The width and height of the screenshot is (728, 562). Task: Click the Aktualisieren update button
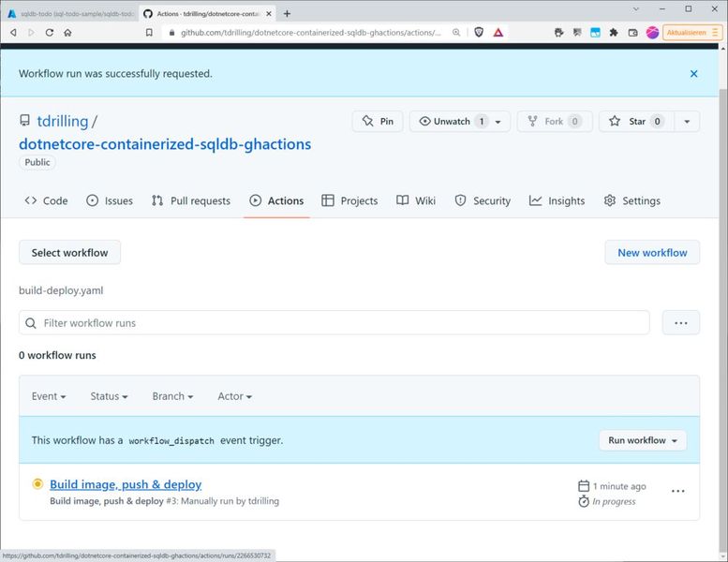(692, 33)
